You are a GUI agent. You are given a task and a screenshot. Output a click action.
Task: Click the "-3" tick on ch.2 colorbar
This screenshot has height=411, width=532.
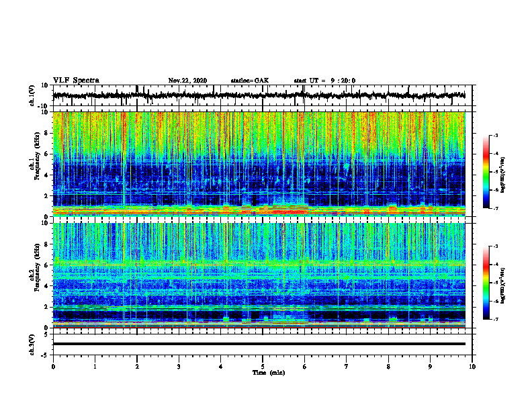tap(496, 246)
